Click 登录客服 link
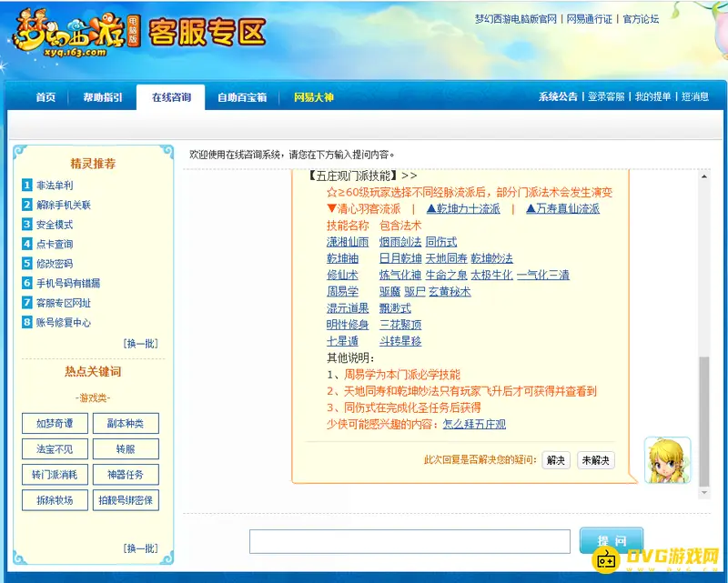The image size is (728, 583). coord(606,96)
